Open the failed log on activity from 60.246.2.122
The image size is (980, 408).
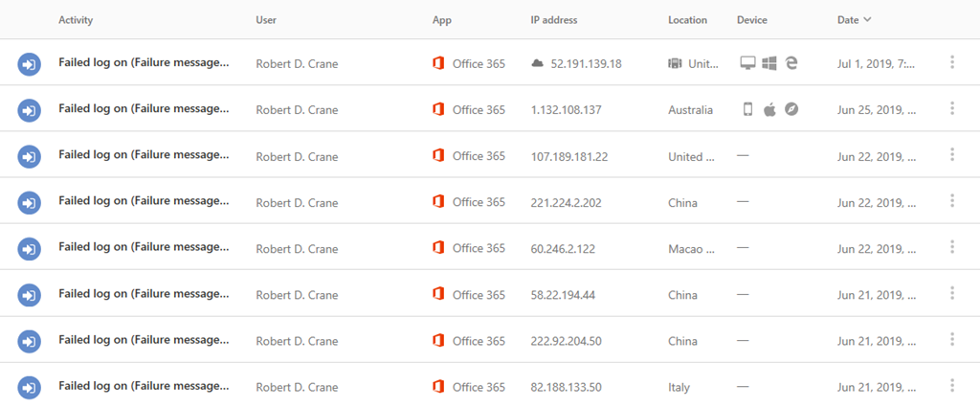click(144, 247)
